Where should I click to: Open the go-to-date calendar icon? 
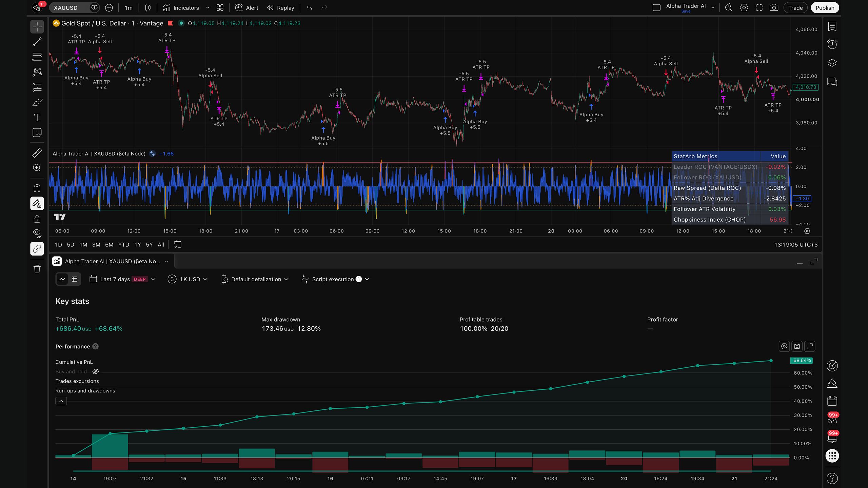pos(177,244)
